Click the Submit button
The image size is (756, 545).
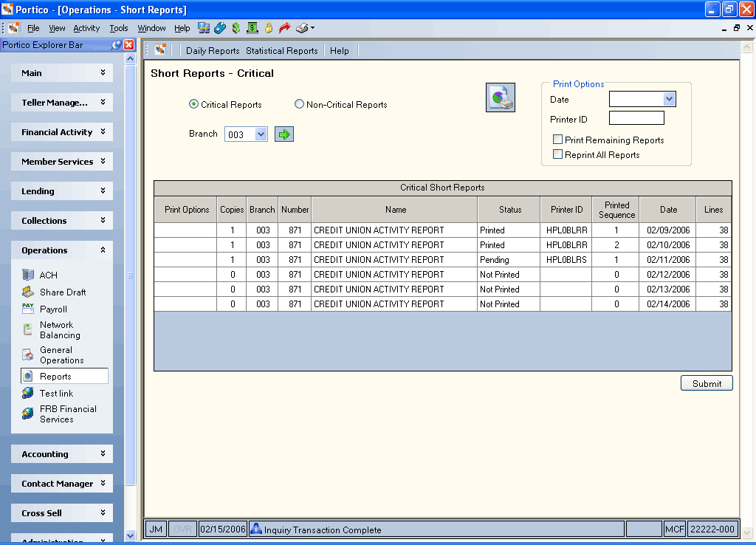707,383
